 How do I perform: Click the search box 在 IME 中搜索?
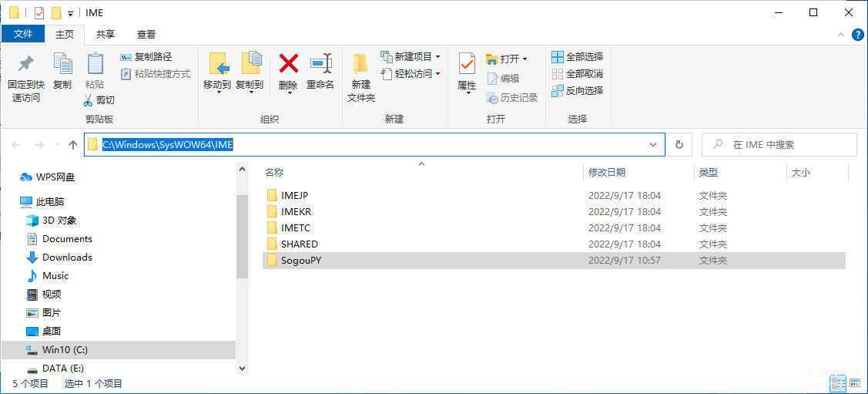click(x=779, y=145)
